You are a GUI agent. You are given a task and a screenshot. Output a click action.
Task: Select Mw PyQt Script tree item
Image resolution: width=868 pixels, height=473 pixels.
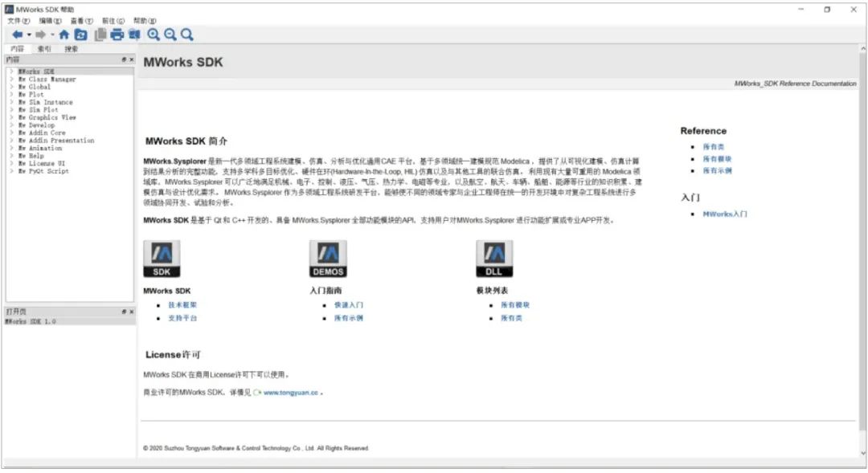pyautogui.click(x=43, y=172)
